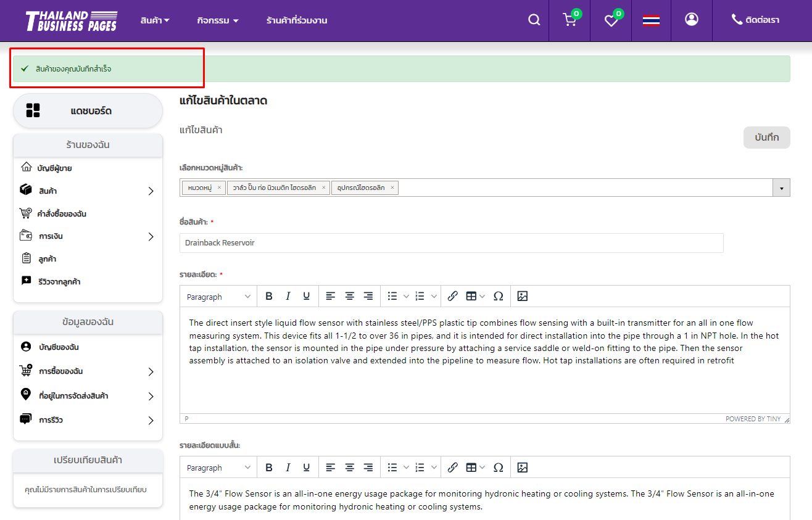Click the Thailand flag language icon
This screenshot has height=520, width=812.
tap(651, 20)
